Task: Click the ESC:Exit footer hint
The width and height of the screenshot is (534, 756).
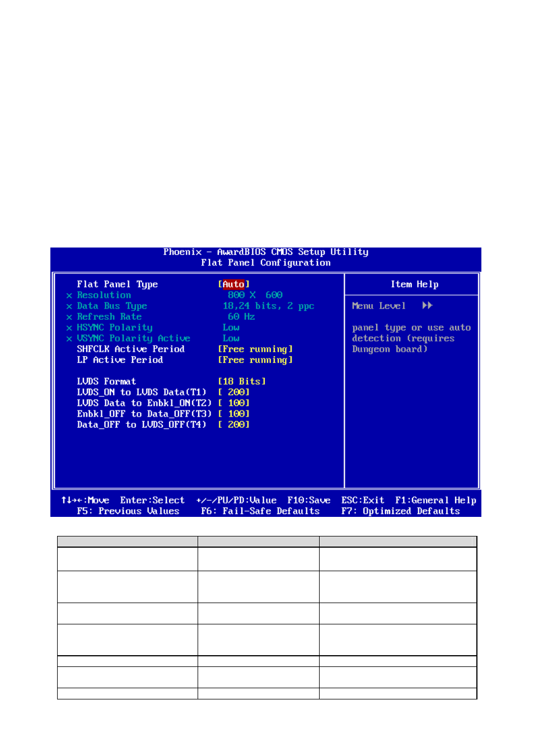Action: (363, 501)
